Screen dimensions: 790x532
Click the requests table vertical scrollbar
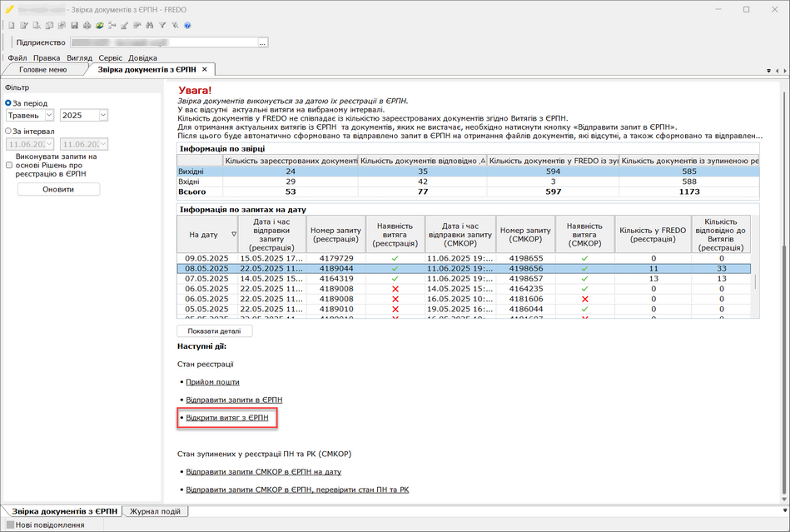click(755, 281)
